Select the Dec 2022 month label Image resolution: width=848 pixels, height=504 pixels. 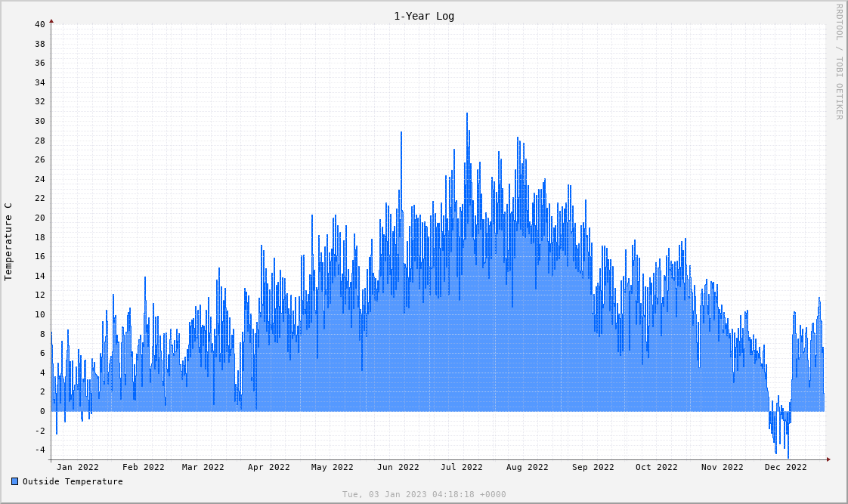click(785, 467)
